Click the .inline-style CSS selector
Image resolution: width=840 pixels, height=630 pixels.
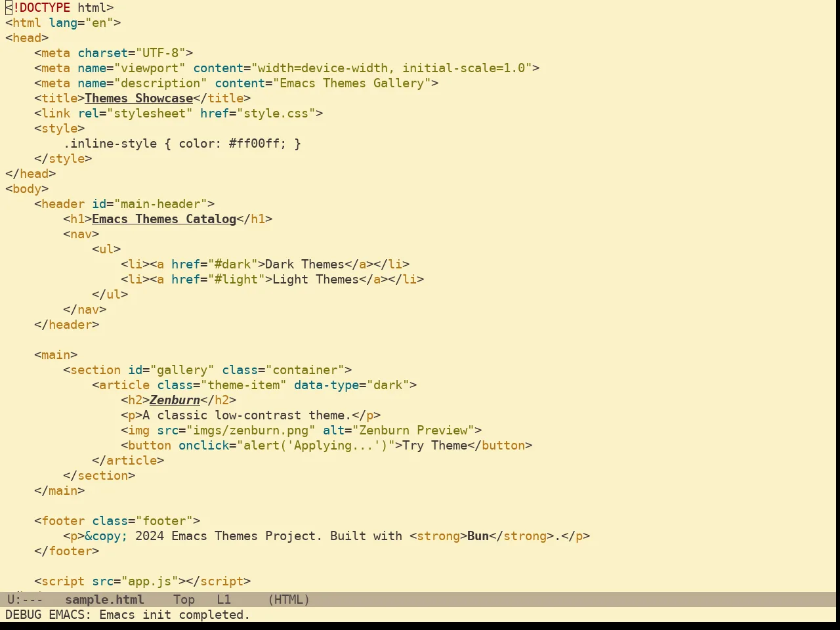click(110, 144)
